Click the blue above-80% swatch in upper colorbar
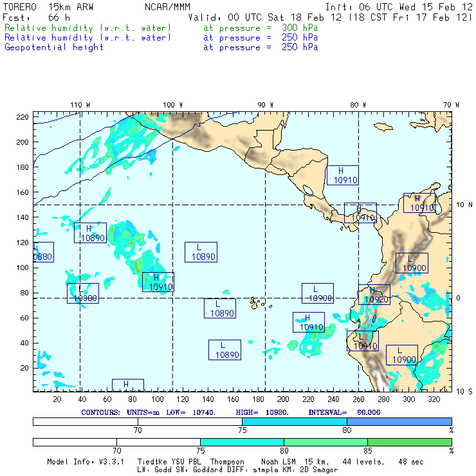 [x=399, y=421]
